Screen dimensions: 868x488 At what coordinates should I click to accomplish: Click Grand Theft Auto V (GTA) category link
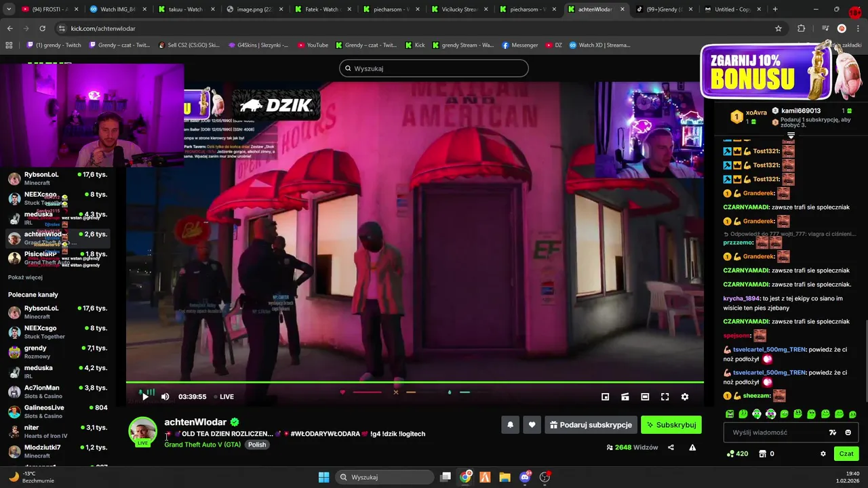(203, 445)
